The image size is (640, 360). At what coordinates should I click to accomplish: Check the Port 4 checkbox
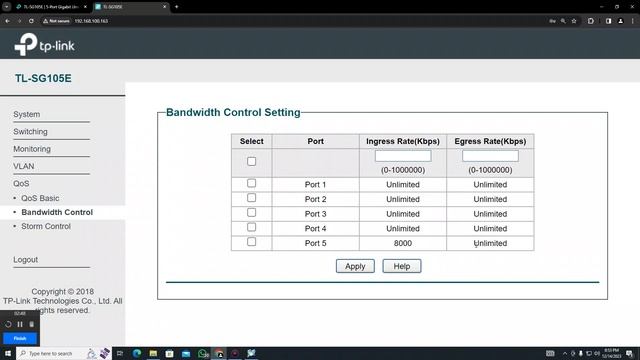coord(251,227)
